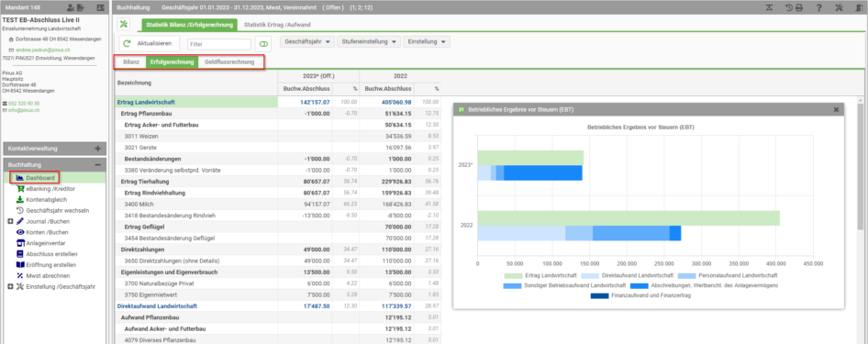Select the 3750 Eigenmietwert row

point(279,294)
